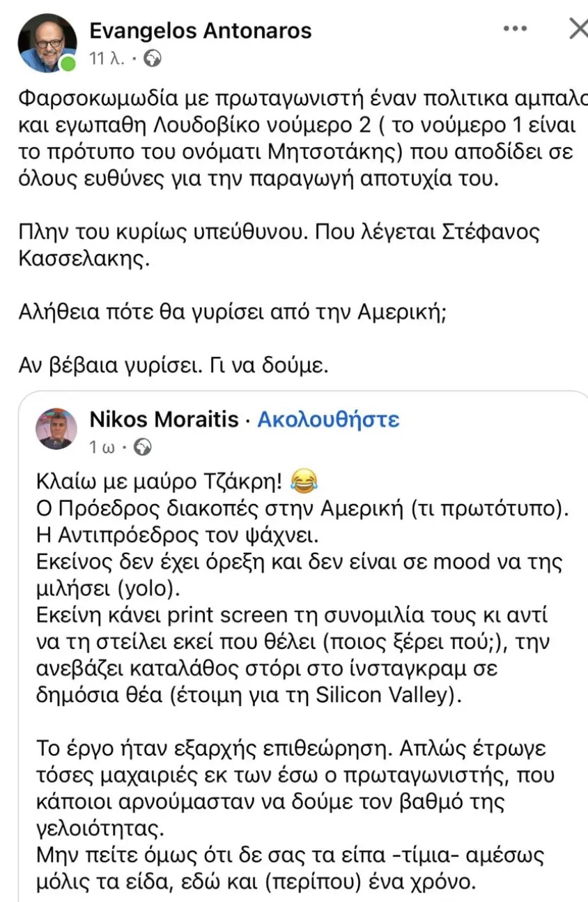588x902 pixels.
Task: Open the "1 ω" shared post timestamp
Action: point(102,446)
